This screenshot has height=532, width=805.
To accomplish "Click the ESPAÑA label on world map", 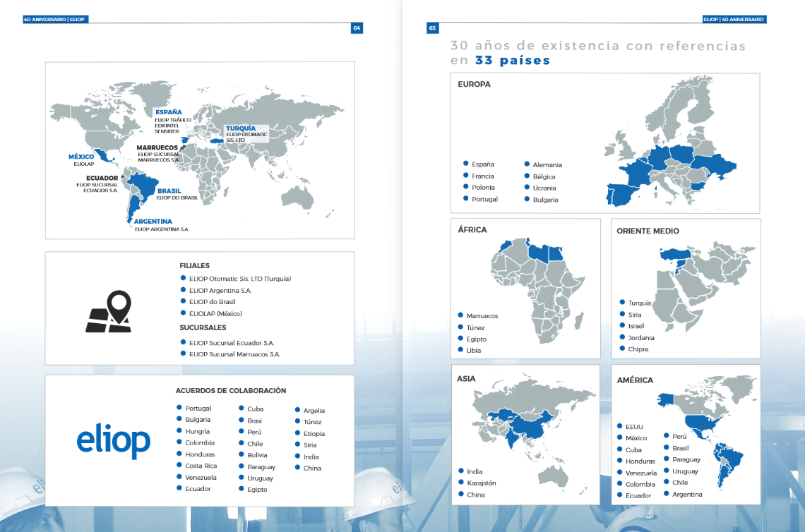I will [168, 112].
